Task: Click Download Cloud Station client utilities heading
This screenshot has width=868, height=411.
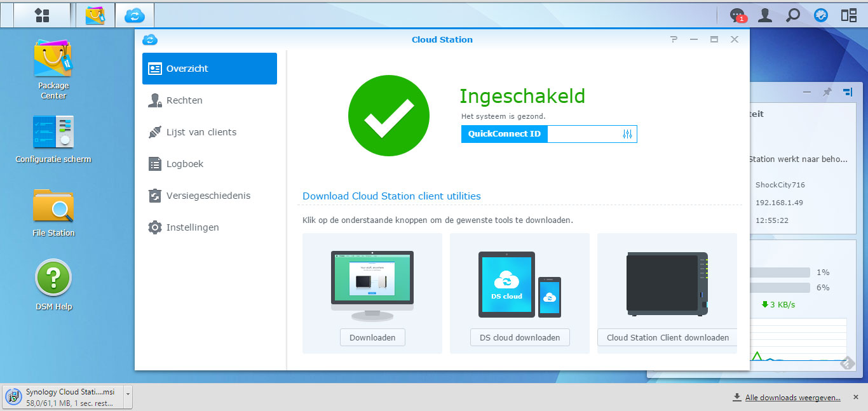Action: [391, 196]
